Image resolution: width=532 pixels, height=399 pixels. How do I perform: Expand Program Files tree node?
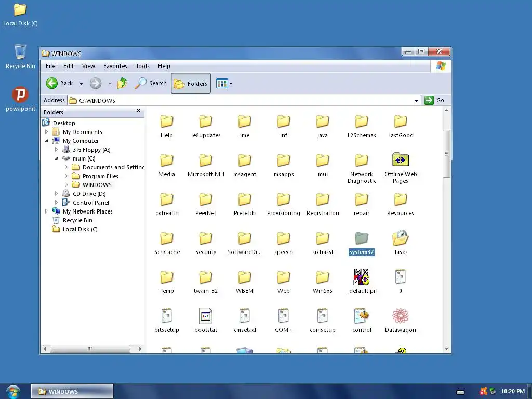tap(66, 176)
